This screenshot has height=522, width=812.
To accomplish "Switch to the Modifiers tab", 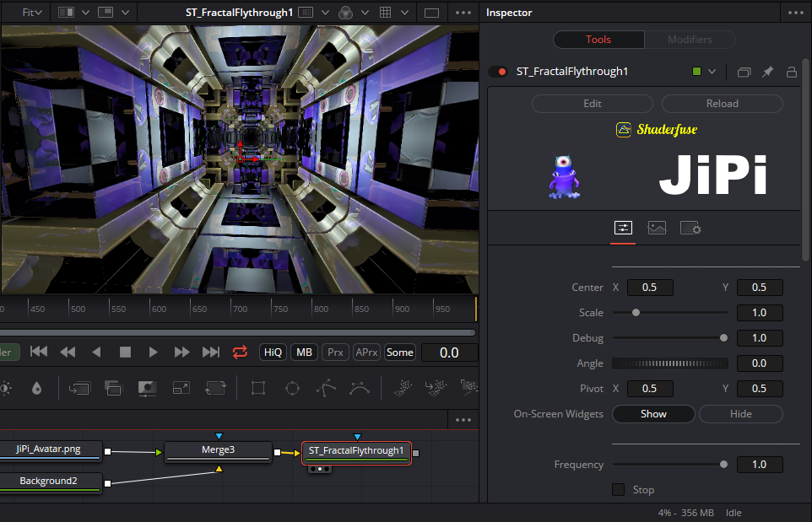I will pos(690,40).
